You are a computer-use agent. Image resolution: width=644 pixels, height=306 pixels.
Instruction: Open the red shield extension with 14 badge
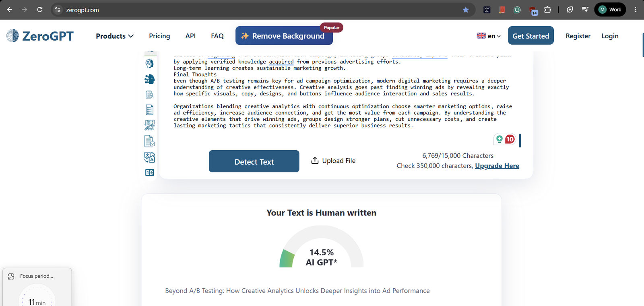533,10
